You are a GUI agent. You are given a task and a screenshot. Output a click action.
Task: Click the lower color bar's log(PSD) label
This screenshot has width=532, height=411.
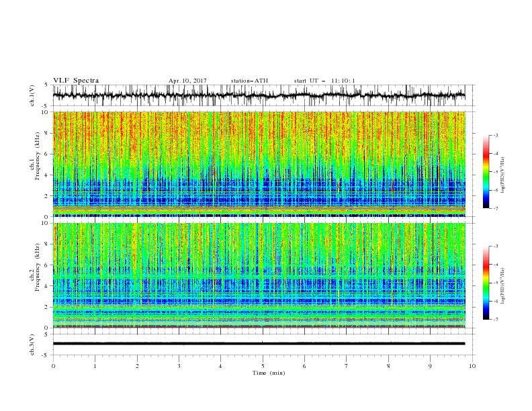503,286
